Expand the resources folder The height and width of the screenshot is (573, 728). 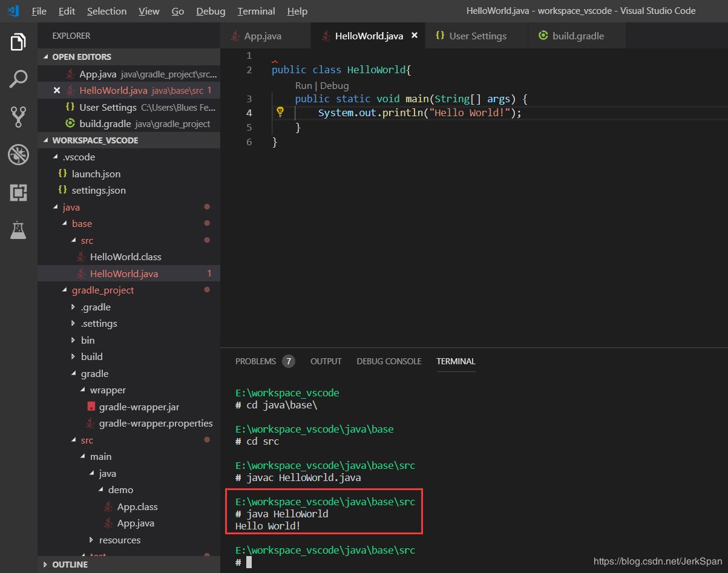(x=119, y=540)
